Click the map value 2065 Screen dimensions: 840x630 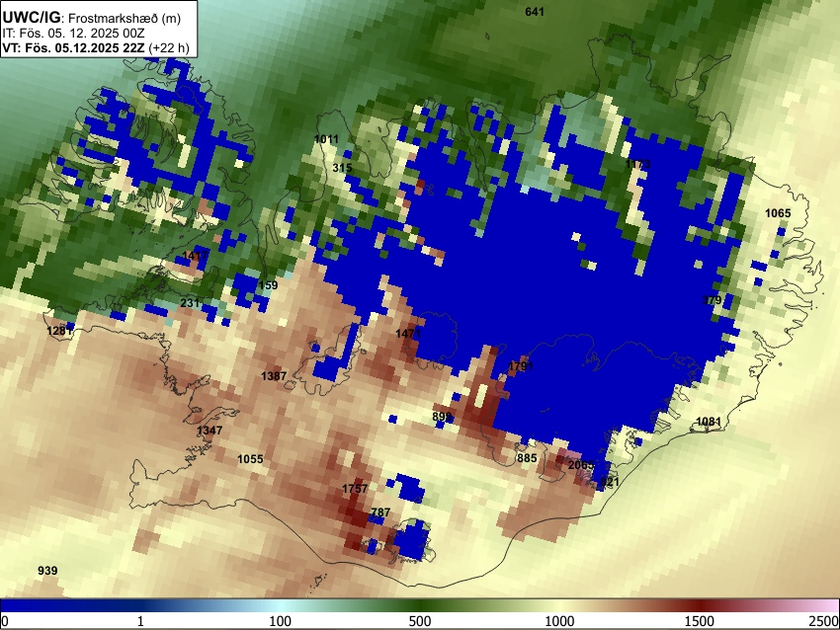[581, 465]
